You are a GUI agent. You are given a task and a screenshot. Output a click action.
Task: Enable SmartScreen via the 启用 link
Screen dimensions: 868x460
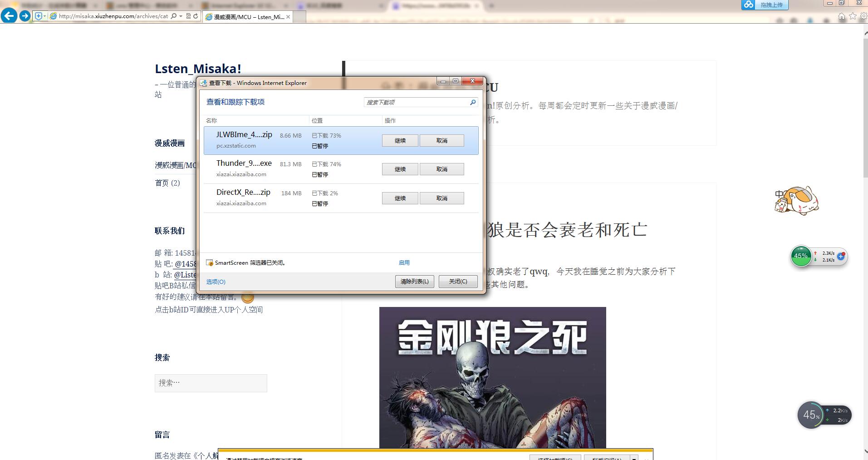pos(404,262)
